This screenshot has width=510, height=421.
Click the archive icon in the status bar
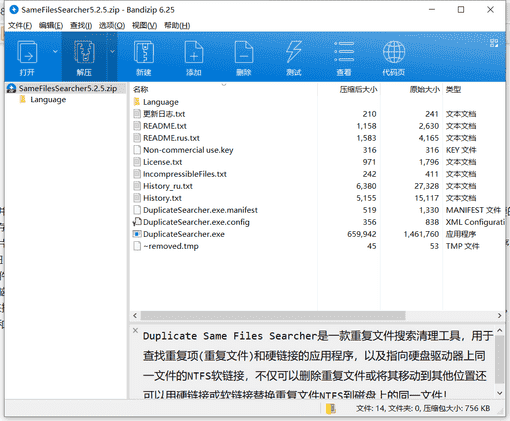pyautogui.click(x=331, y=408)
